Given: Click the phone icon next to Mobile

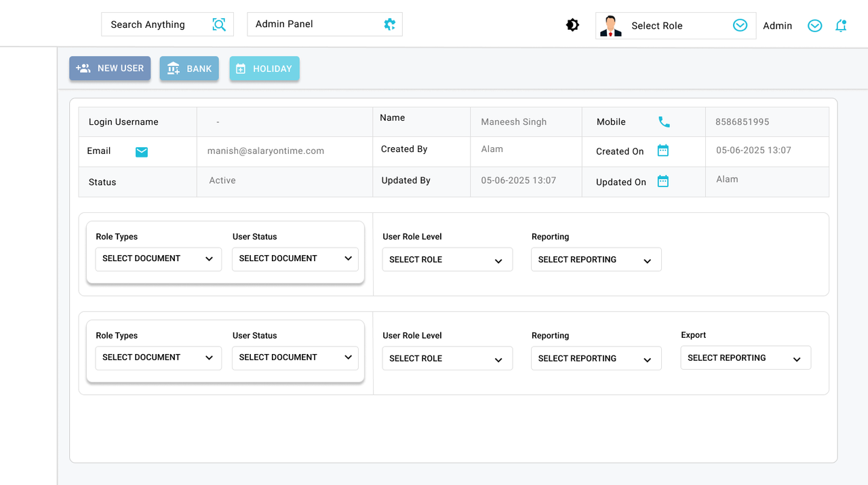Looking at the screenshot, I should tap(663, 121).
